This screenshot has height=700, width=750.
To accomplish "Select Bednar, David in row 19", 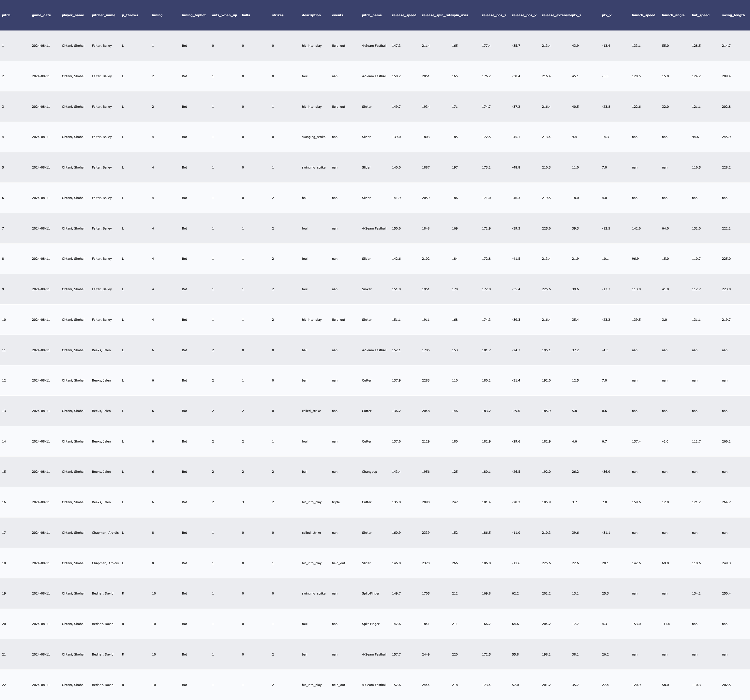I will pyautogui.click(x=102, y=593).
